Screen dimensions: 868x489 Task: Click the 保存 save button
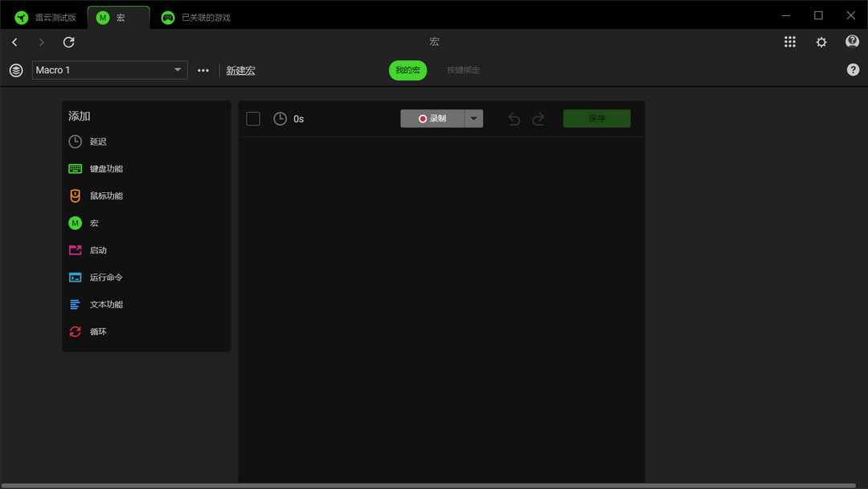pyautogui.click(x=596, y=118)
